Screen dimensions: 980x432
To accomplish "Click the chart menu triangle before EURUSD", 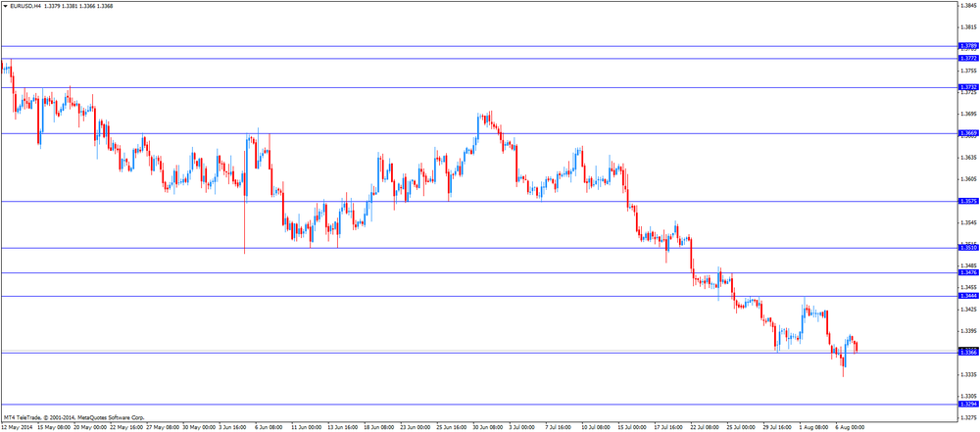I will click(5, 6).
